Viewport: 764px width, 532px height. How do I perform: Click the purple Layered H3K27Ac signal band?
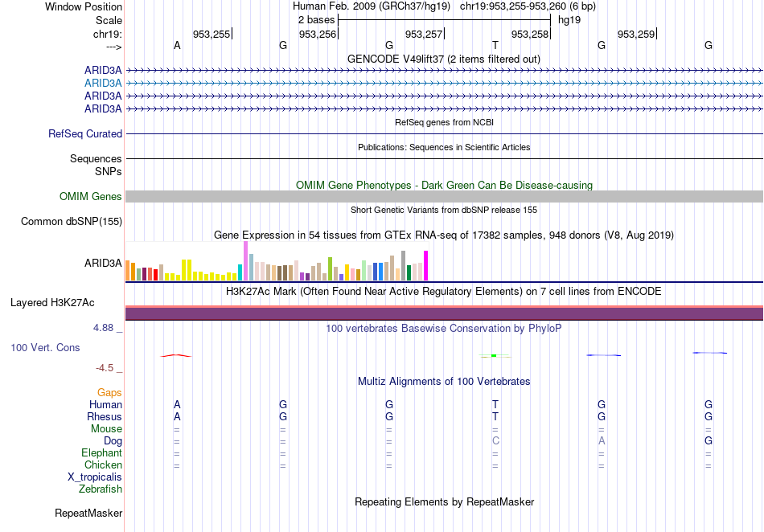coord(444,313)
